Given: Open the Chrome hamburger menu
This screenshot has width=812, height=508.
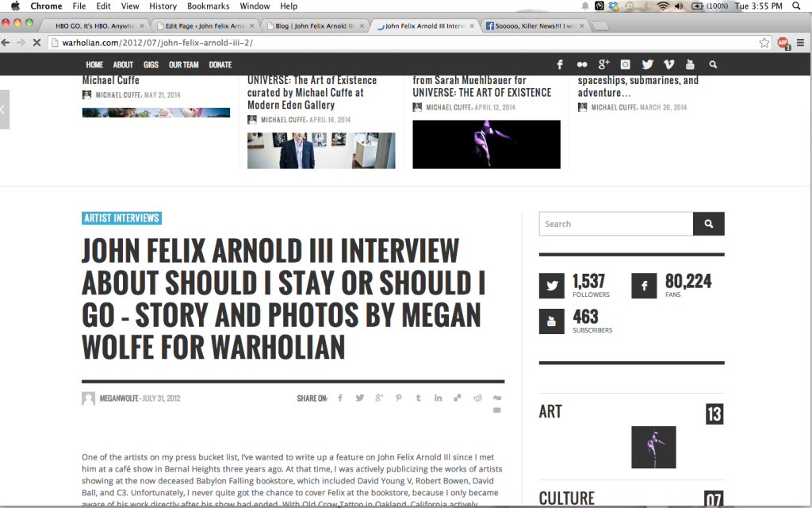Looking at the screenshot, I should pos(801,43).
